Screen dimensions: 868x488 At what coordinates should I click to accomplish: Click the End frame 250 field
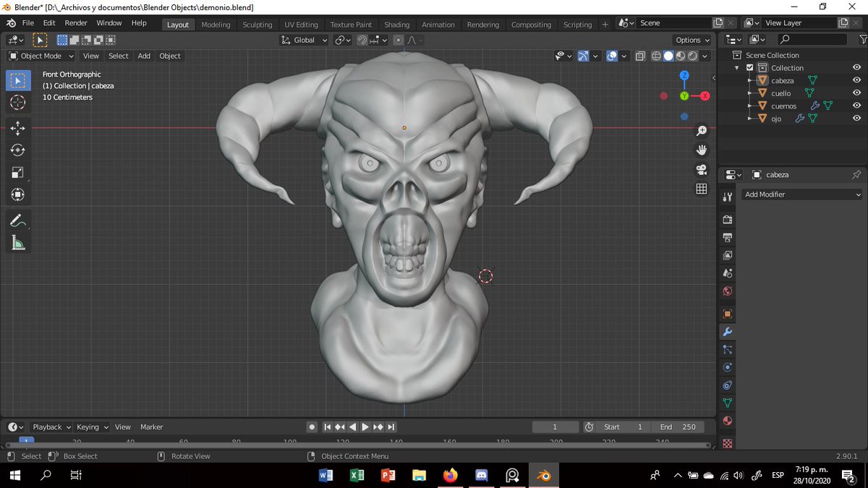[678, 427]
